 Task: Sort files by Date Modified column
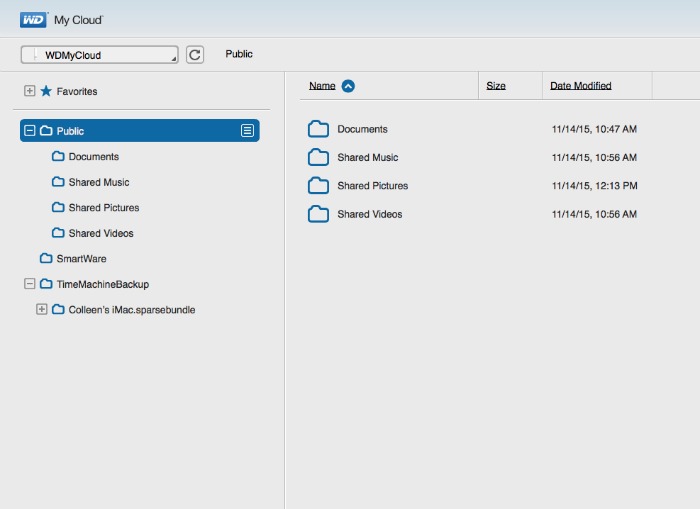click(x=580, y=86)
